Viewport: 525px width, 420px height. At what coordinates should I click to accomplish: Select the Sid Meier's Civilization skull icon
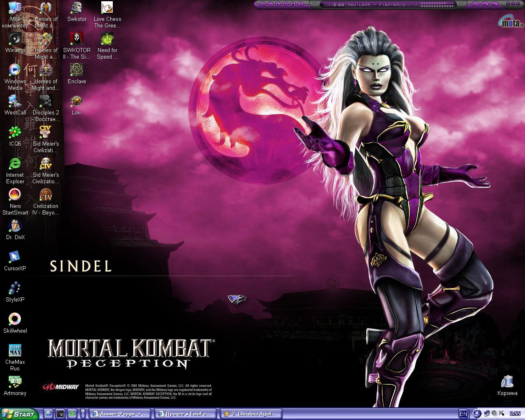pos(46,171)
